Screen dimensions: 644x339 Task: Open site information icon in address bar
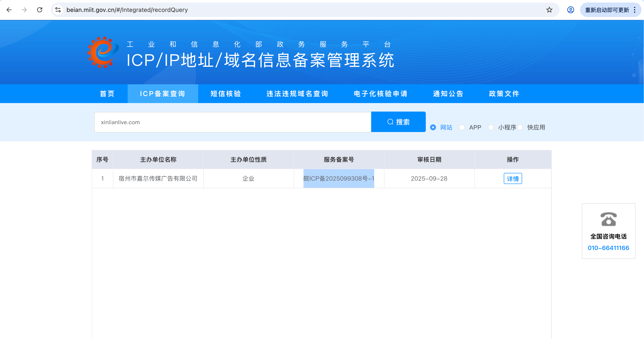pos(58,10)
